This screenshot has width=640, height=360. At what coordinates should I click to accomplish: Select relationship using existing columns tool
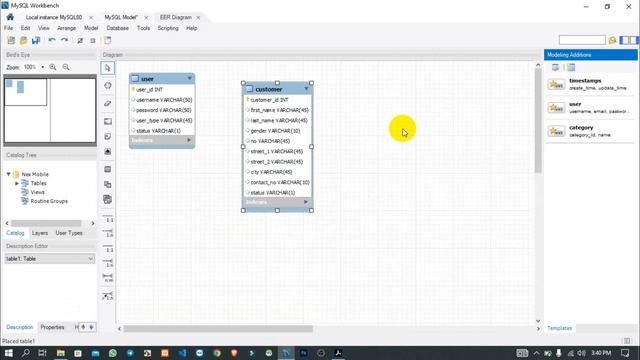click(108, 296)
